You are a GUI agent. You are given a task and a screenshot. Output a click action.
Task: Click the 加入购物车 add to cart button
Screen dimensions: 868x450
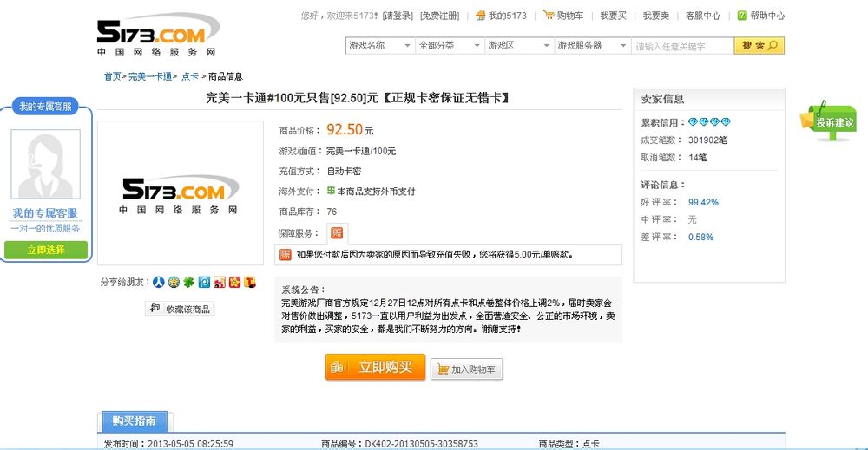coord(467,369)
